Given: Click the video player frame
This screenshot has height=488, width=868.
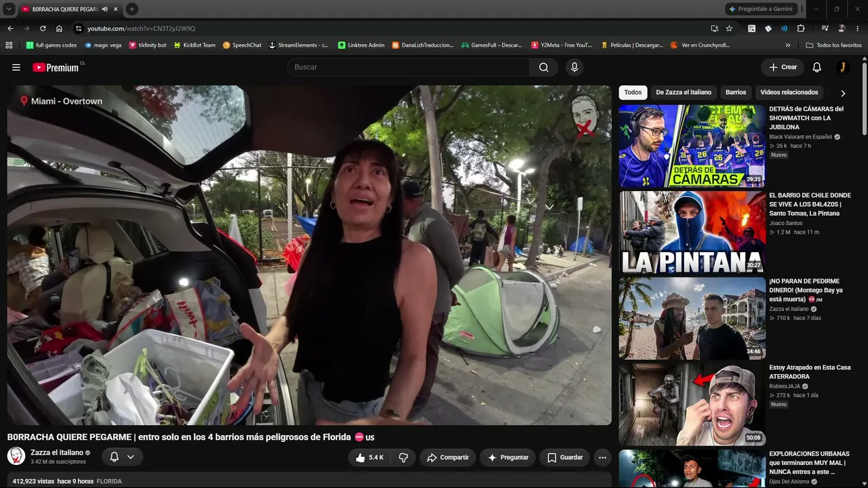Looking at the screenshot, I should tap(309, 255).
